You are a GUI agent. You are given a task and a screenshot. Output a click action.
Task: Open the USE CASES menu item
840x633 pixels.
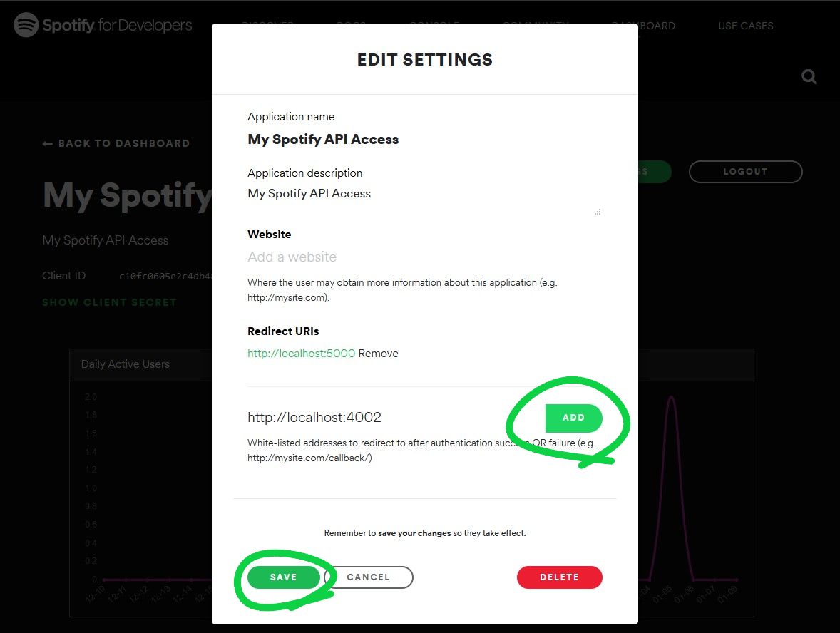(x=746, y=26)
